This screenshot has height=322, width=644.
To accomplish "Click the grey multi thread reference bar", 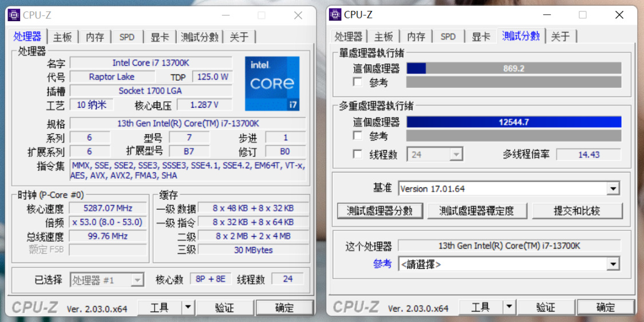I will coord(514,136).
